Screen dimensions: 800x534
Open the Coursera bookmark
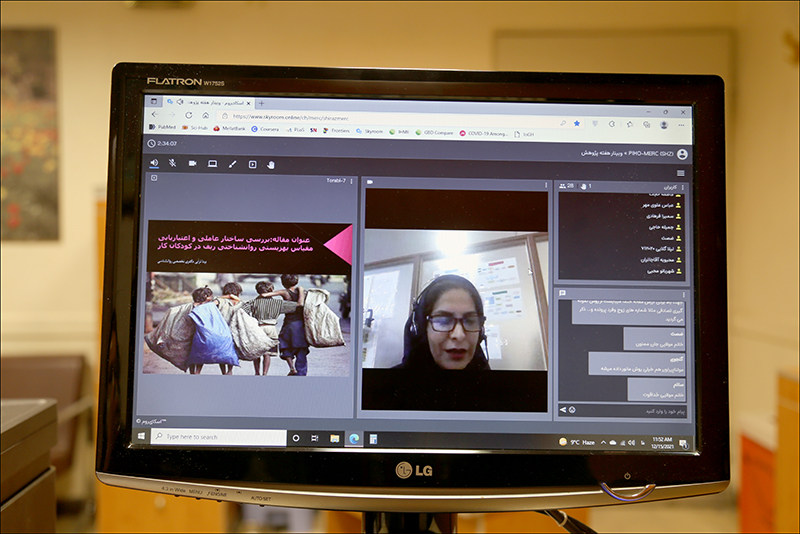tap(267, 129)
